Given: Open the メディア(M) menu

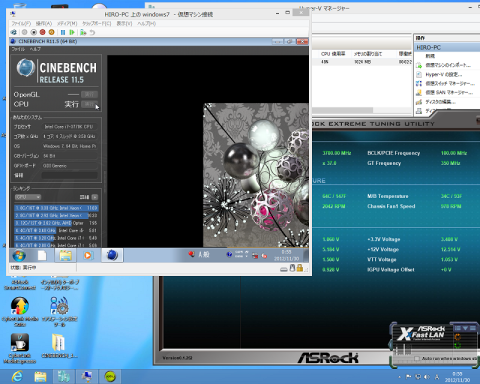Looking at the screenshot, I should [67, 23].
